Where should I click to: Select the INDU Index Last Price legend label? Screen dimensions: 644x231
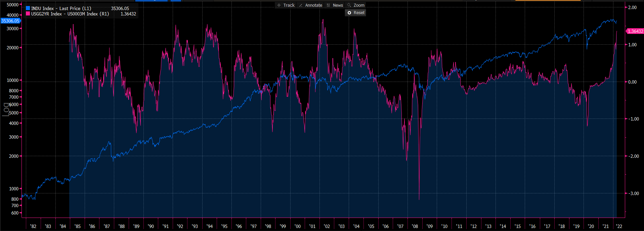61,8
